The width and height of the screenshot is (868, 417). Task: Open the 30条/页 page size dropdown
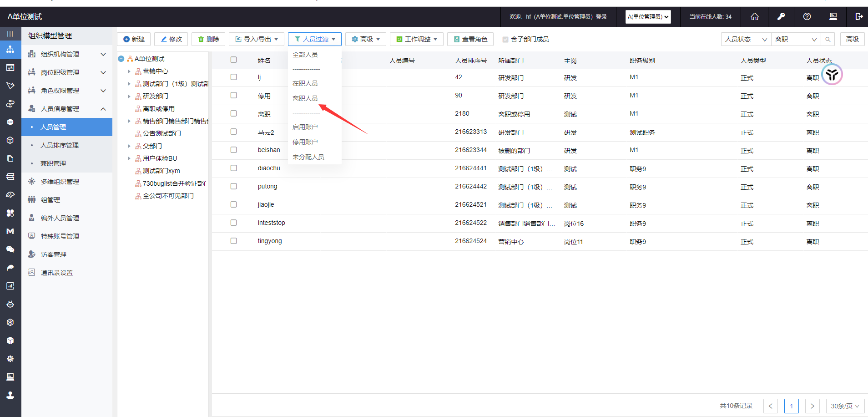pyautogui.click(x=844, y=406)
